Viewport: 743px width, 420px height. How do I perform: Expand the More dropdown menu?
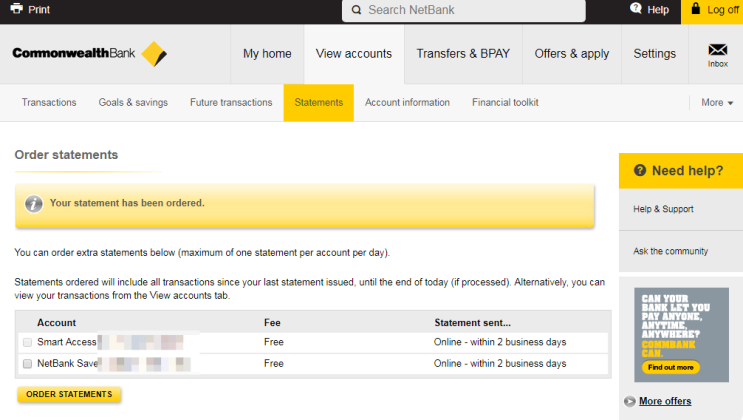pos(717,102)
